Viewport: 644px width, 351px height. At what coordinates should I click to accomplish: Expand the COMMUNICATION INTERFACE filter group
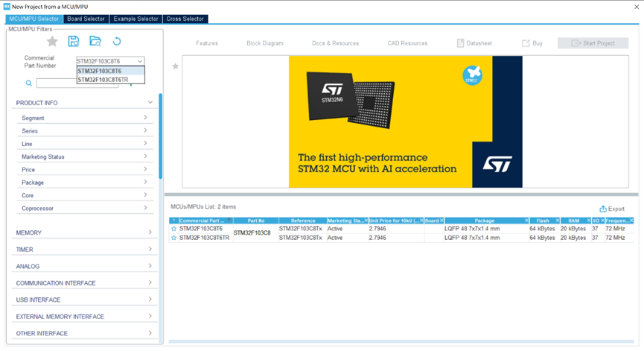click(x=150, y=282)
